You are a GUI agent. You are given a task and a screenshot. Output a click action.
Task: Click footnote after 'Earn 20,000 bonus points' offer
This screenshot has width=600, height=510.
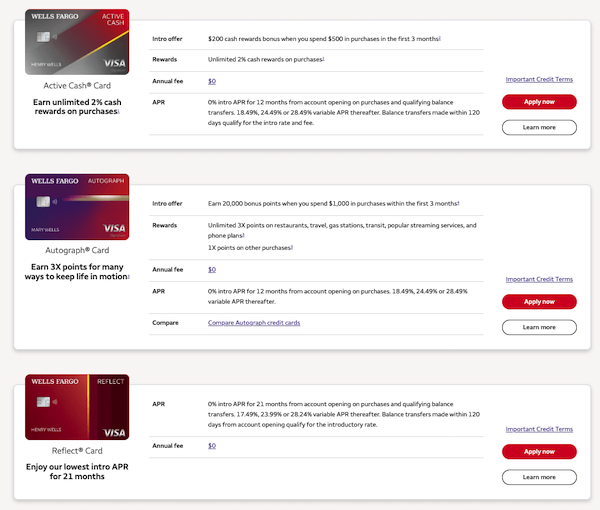[458, 203]
